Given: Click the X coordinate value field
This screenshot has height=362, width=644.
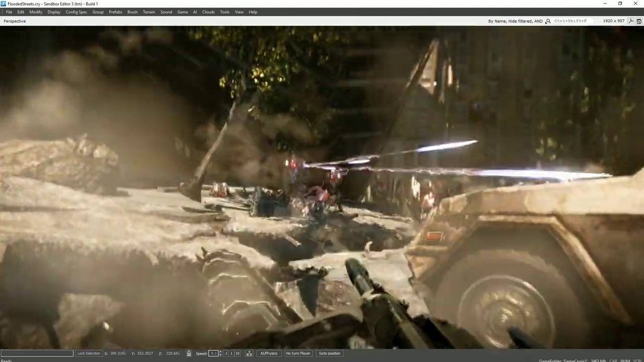Looking at the screenshot, I should tap(117, 353).
